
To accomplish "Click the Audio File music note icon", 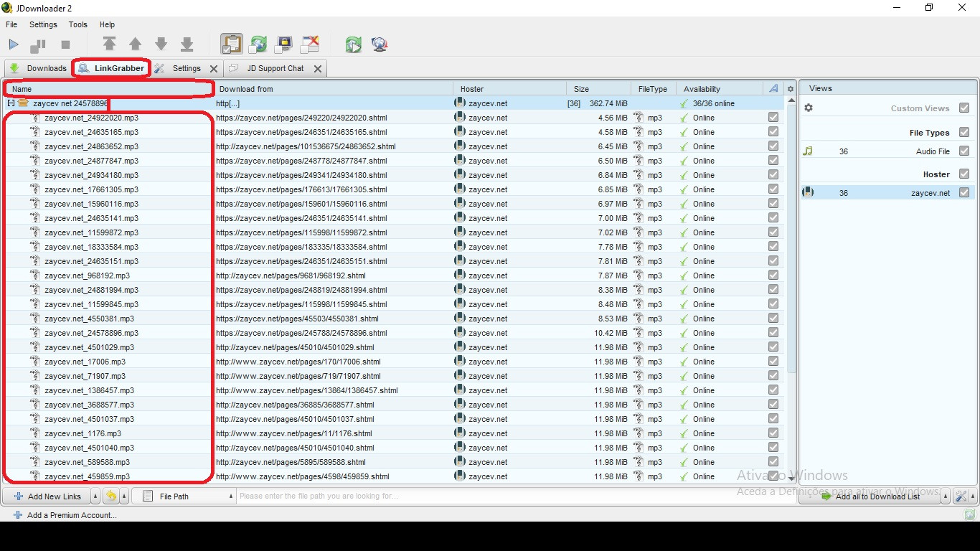I will [808, 151].
